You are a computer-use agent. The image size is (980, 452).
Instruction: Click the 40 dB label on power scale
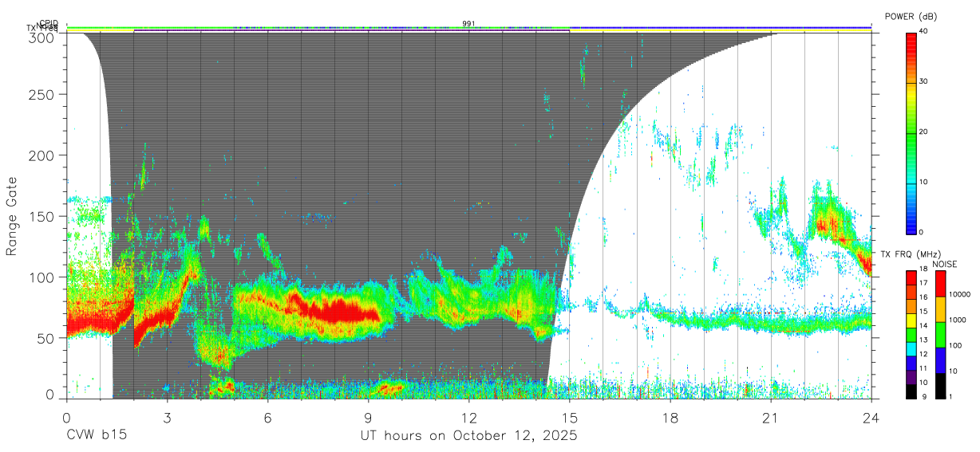tap(924, 32)
